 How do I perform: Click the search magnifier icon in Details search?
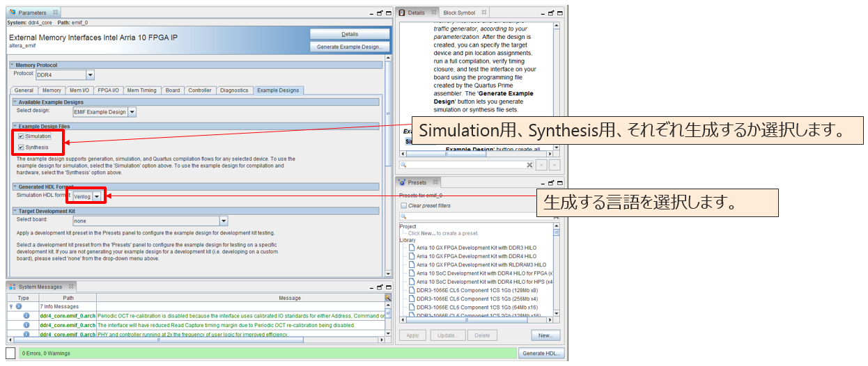tap(403, 165)
